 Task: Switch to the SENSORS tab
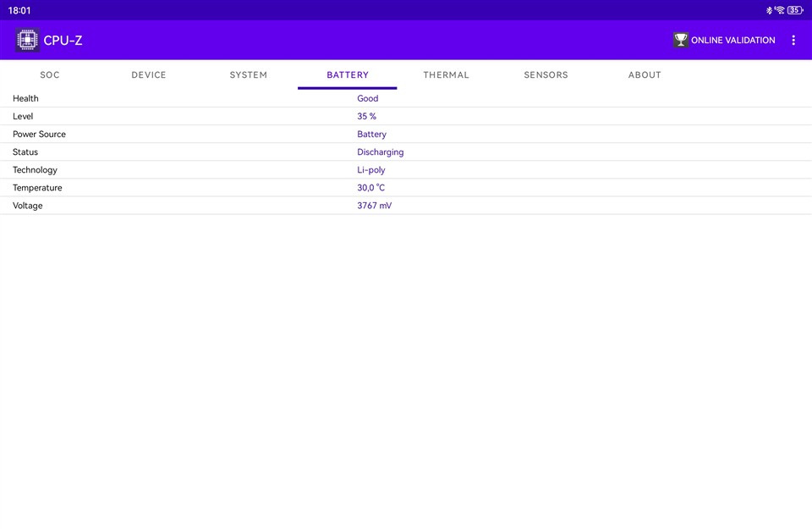546,74
